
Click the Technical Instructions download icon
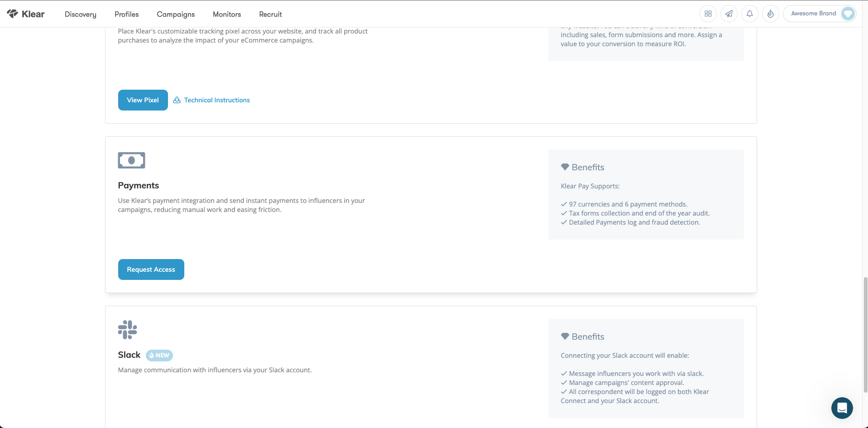(x=177, y=100)
